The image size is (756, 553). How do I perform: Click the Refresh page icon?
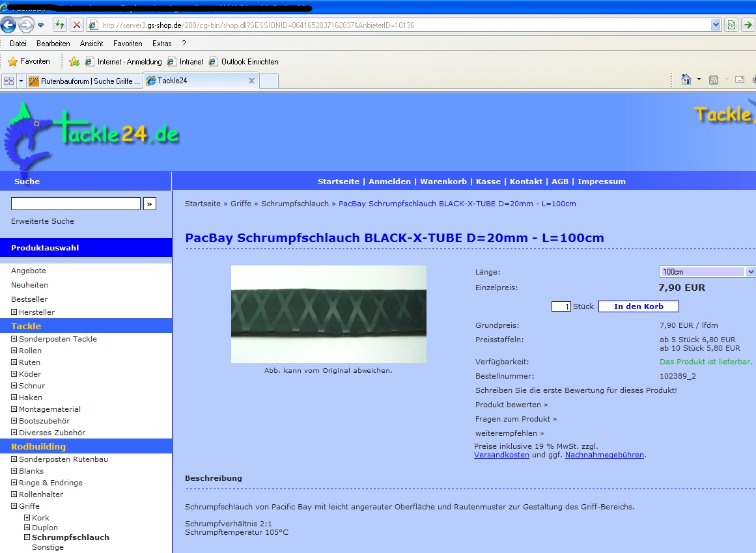pos(60,25)
